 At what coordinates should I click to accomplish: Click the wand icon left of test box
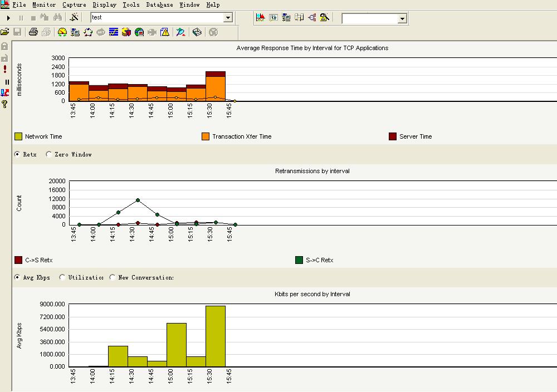74,18
